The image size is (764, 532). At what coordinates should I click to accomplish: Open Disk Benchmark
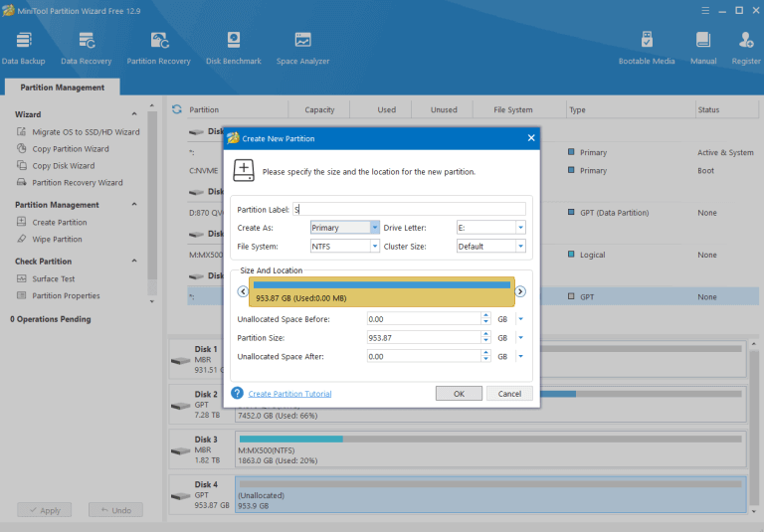click(x=234, y=49)
